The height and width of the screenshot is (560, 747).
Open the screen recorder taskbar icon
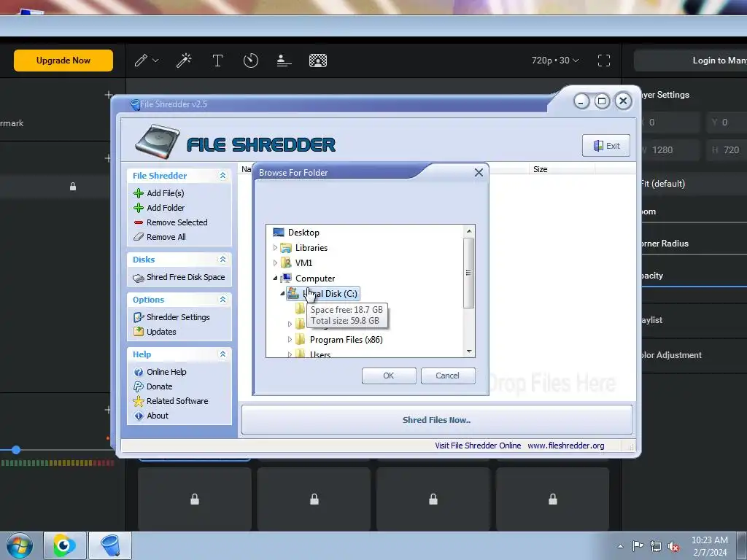point(65,545)
